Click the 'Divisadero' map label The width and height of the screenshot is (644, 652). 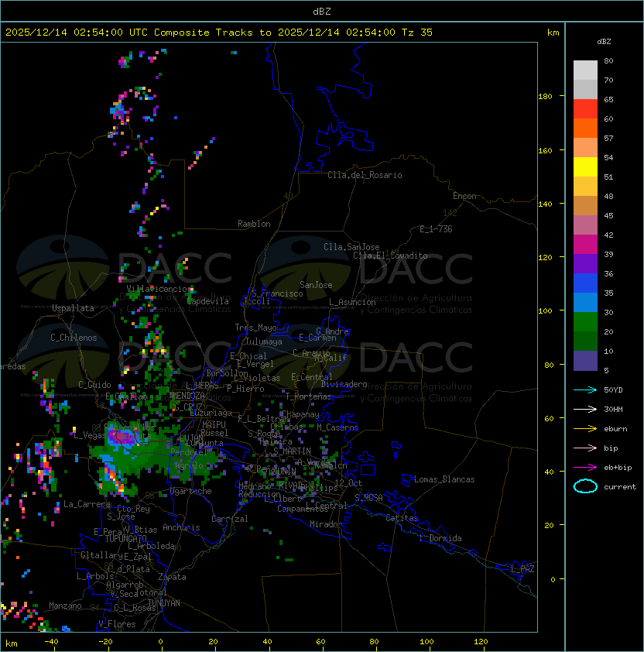point(344,384)
